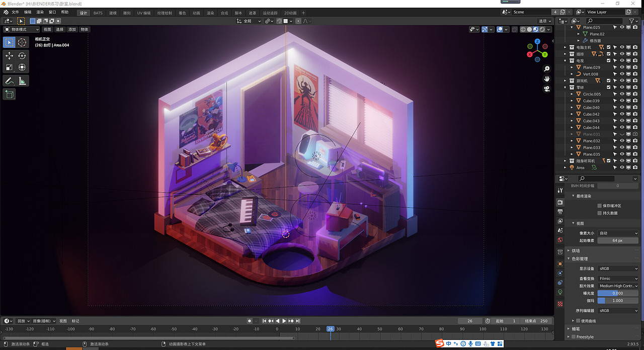Hide Cube.039 in viewport via eye
Image resolution: width=644 pixels, height=350 pixels.
pos(622,101)
